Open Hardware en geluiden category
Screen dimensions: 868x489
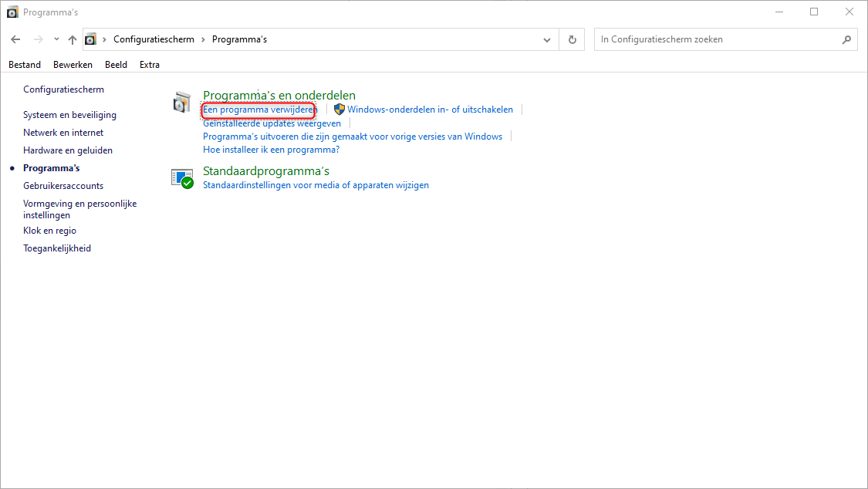(x=68, y=150)
